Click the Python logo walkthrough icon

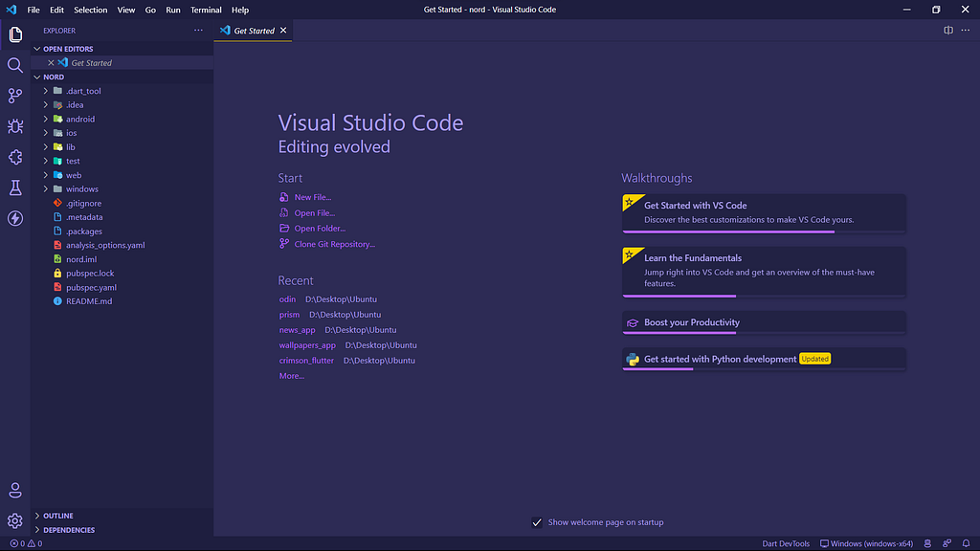[633, 360]
